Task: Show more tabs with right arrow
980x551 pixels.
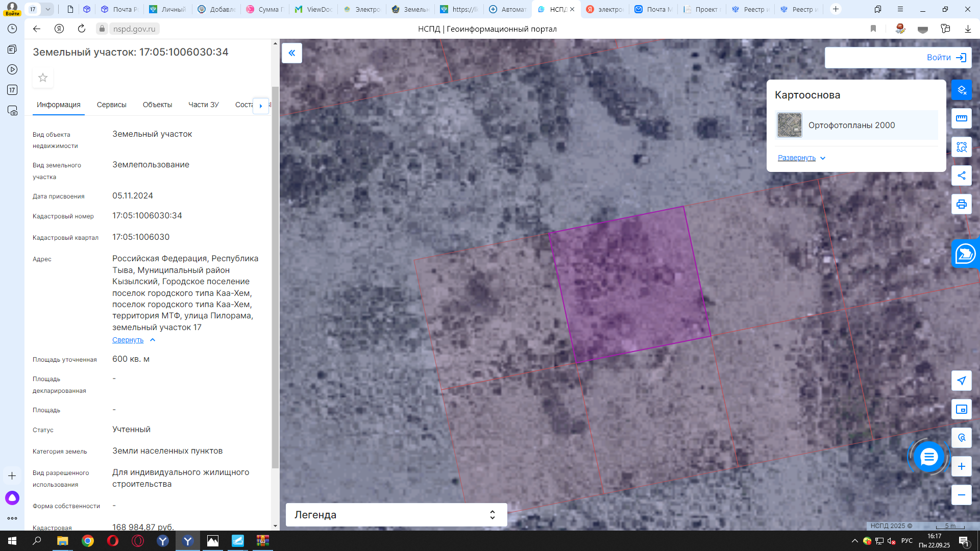Action: coord(261,106)
